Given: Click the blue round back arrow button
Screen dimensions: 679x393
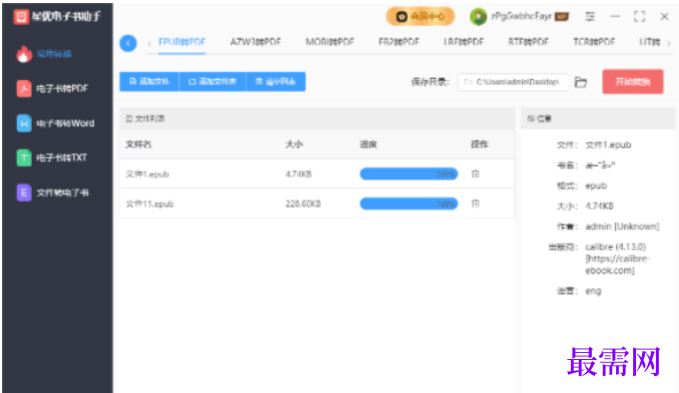Looking at the screenshot, I should click(128, 43).
